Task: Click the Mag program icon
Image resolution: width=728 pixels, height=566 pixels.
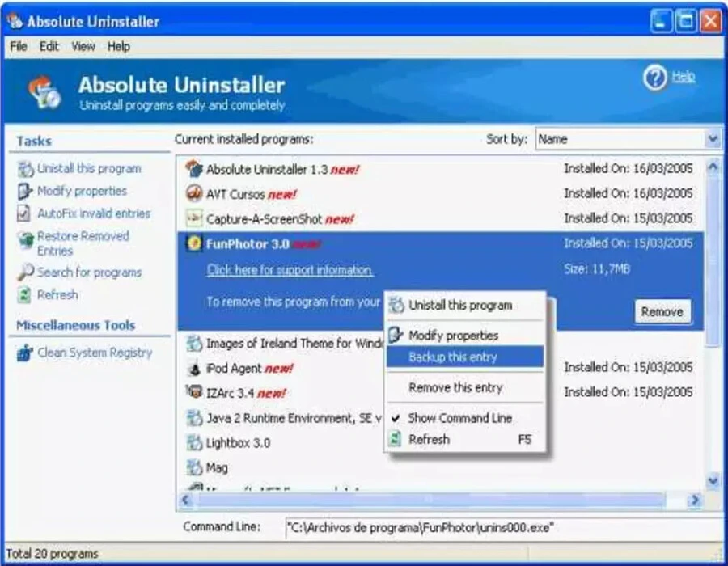Action: [x=193, y=467]
